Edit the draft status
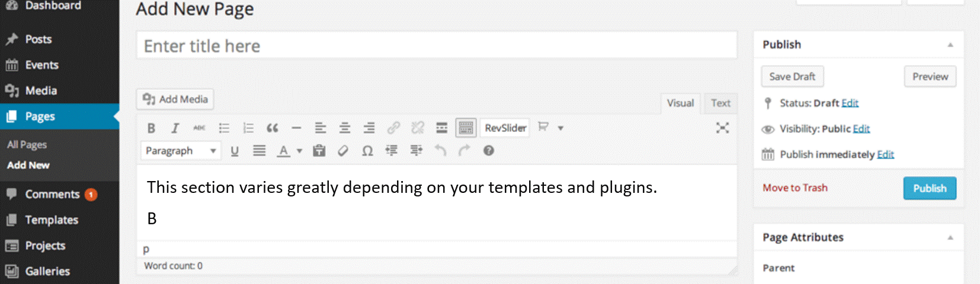 (850, 103)
